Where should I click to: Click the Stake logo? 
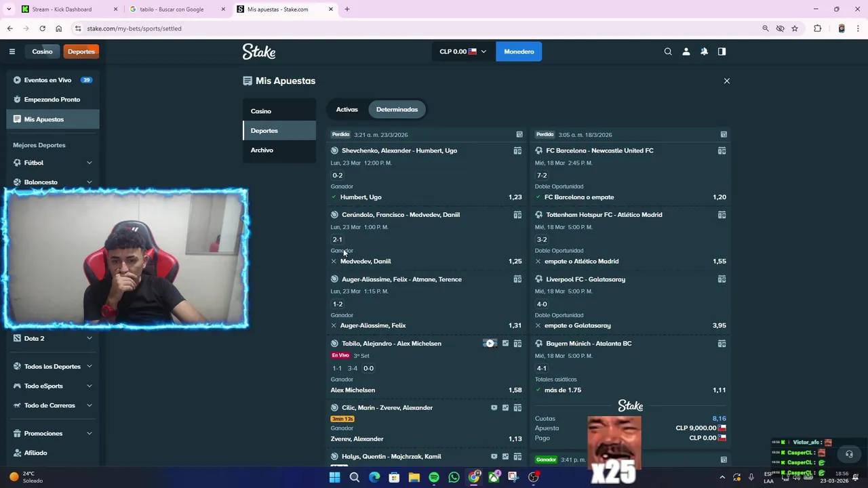click(x=259, y=52)
